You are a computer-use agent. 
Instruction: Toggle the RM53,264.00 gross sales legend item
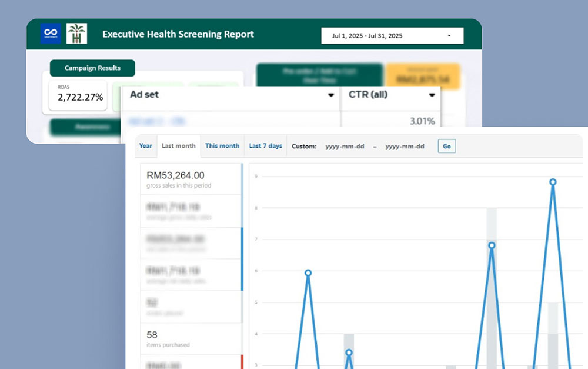pos(191,179)
